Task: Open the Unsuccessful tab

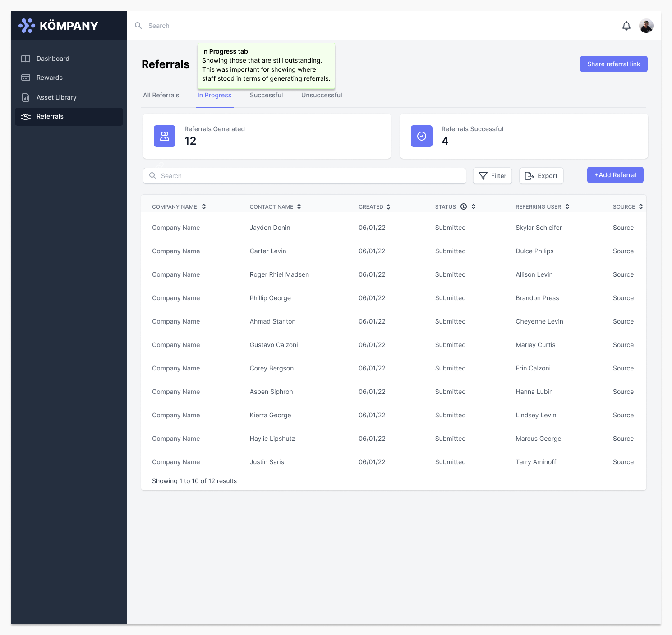Action: [322, 95]
